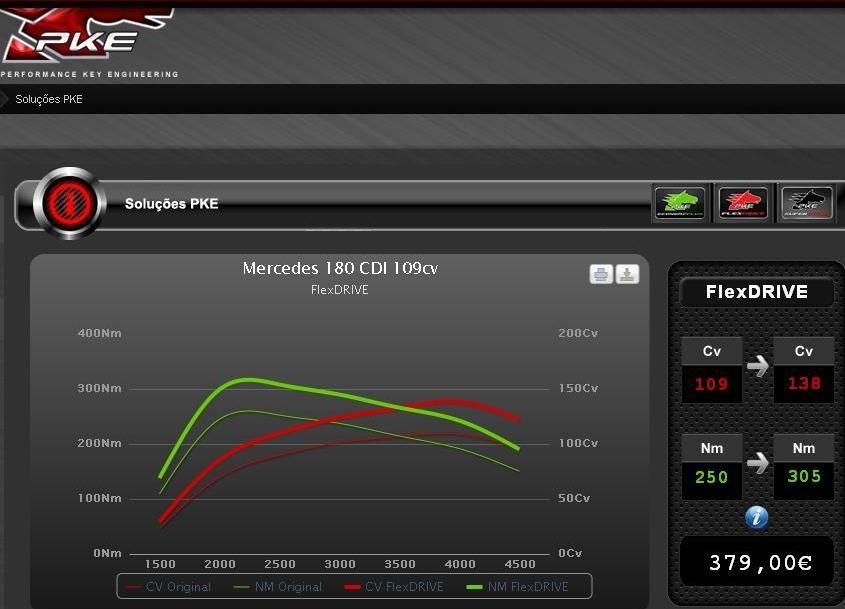
Task: Click the 1500 rpm axis label
Action: [160, 564]
